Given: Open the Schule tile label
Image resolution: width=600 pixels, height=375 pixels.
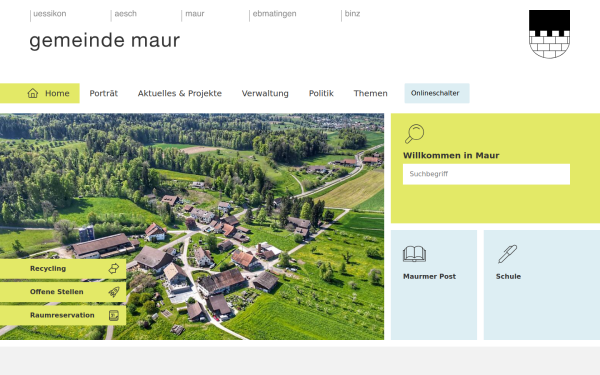Looking at the screenshot, I should [x=508, y=276].
